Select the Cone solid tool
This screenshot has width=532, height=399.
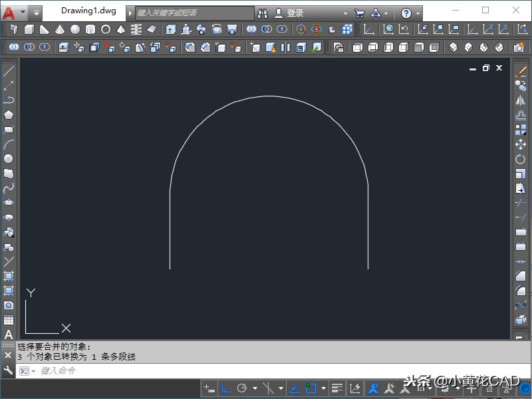coord(60,29)
